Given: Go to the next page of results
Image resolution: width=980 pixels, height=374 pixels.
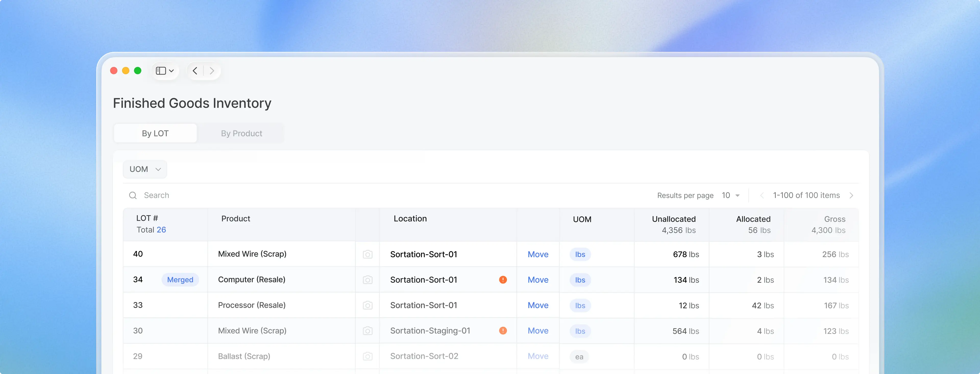Looking at the screenshot, I should pyautogui.click(x=851, y=195).
